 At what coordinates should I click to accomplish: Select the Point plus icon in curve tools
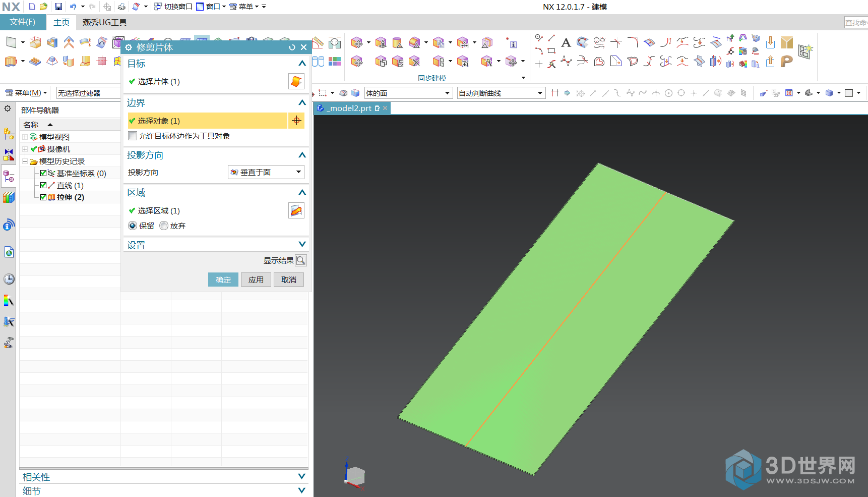coord(539,64)
